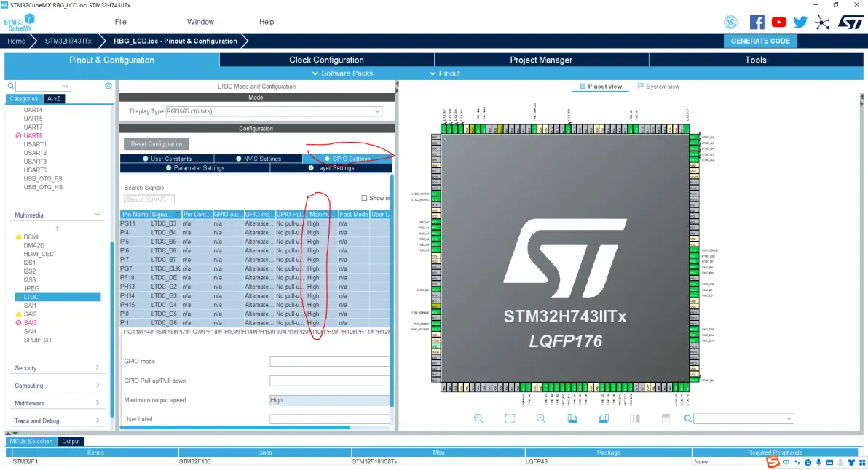
Task: Click STM32H743IITx breadcrumb
Action: click(x=68, y=41)
